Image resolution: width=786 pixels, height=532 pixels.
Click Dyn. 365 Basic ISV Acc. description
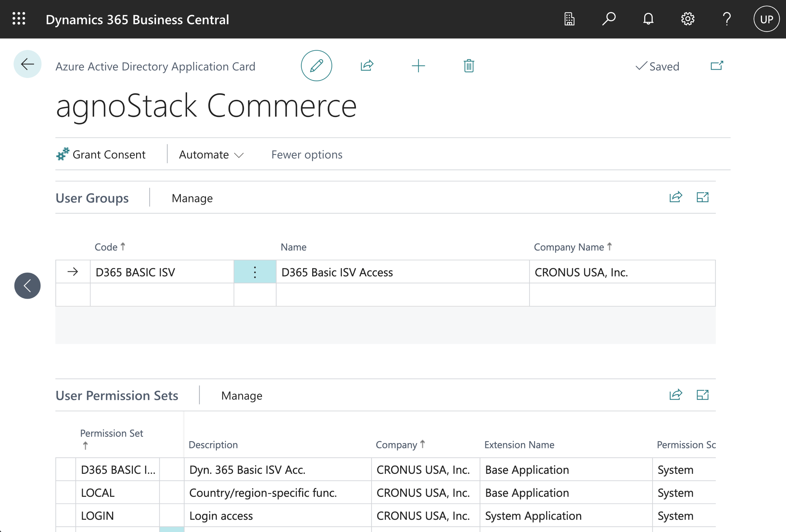[x=278, y=470]
